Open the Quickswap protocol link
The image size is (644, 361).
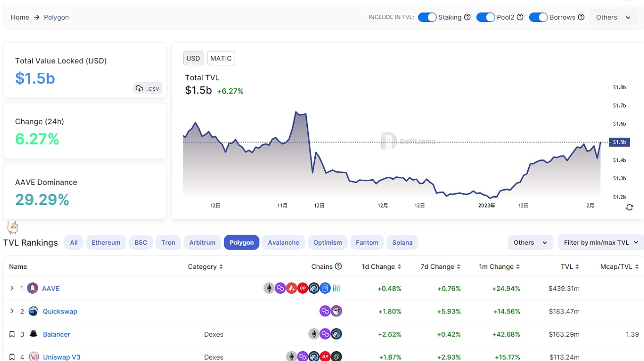click(x=60, y=311)
